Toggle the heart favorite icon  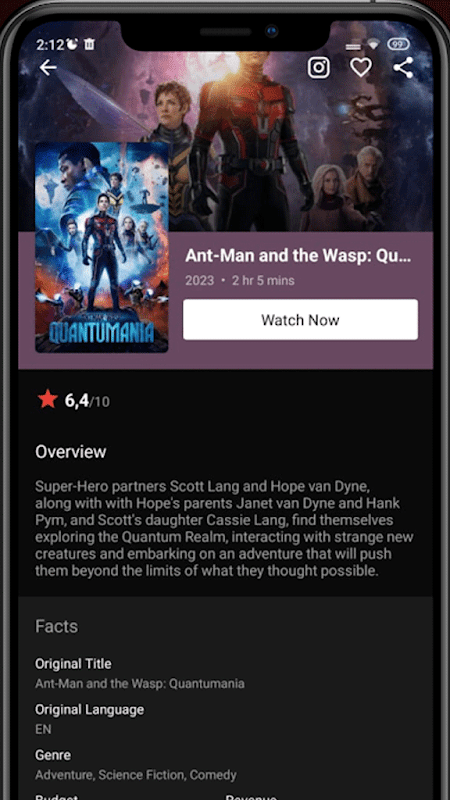(x=361, y=67)
